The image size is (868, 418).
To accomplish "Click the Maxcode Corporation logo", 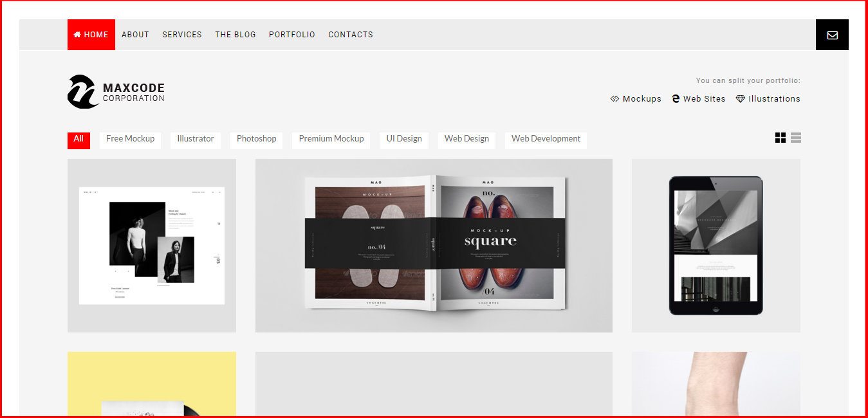I will coord(116,92).
